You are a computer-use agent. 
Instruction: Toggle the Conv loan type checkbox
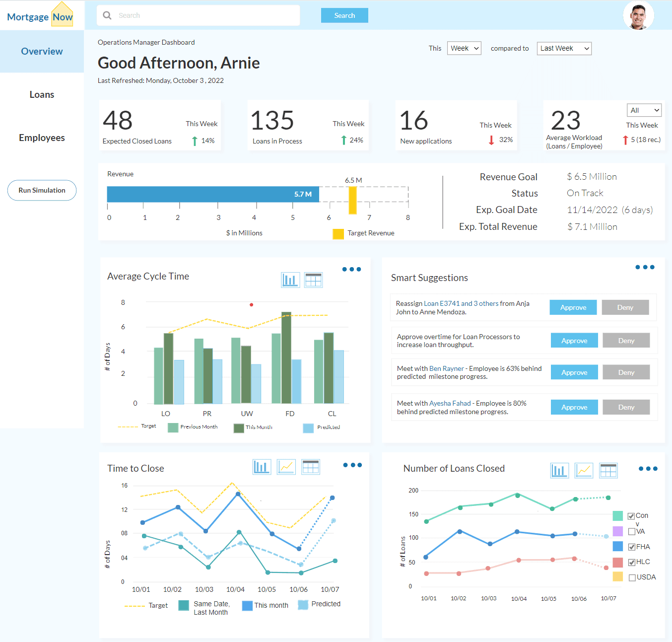631,516
